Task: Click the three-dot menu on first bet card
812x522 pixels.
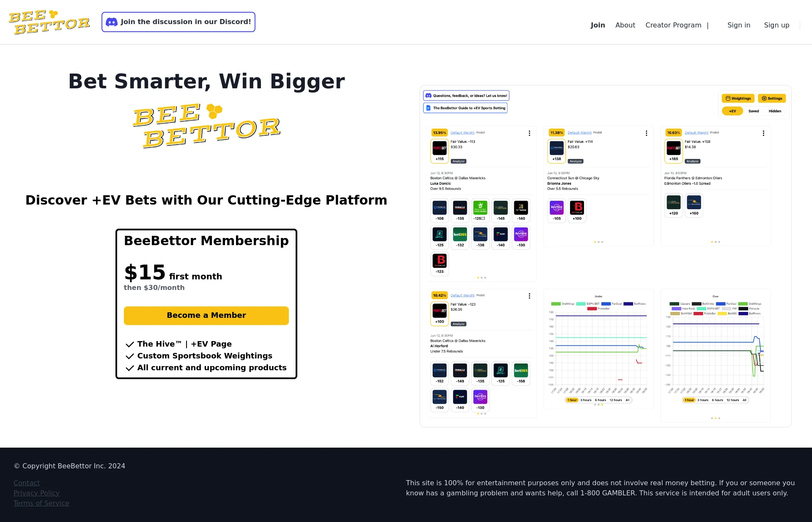Action: [x=529, y=133]
